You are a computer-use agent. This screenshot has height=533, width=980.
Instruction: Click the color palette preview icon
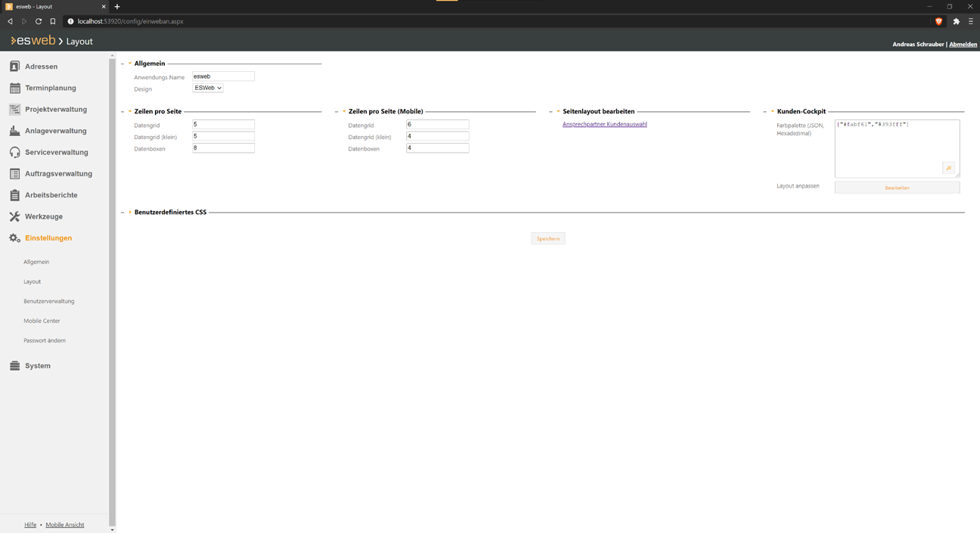tap(948, 168)
